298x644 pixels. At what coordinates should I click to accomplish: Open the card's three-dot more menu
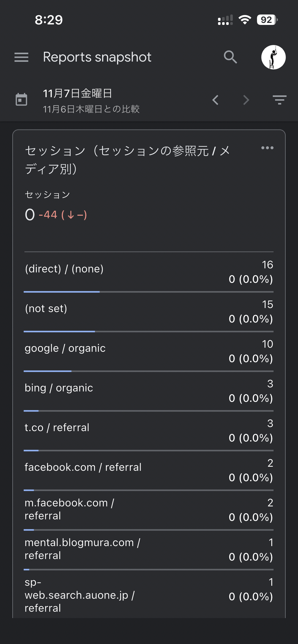click(267, 148)
